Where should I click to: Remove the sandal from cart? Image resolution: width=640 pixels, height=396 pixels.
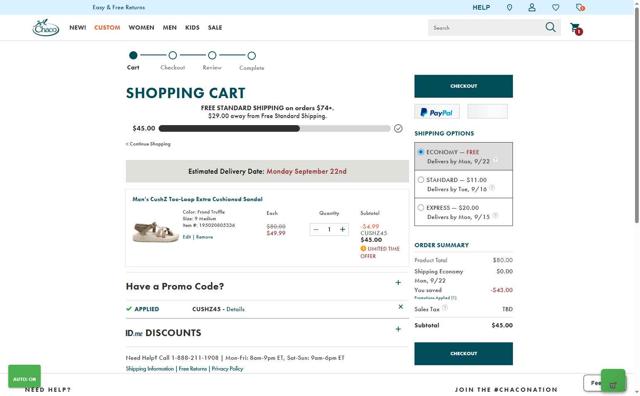pos(204,237)
